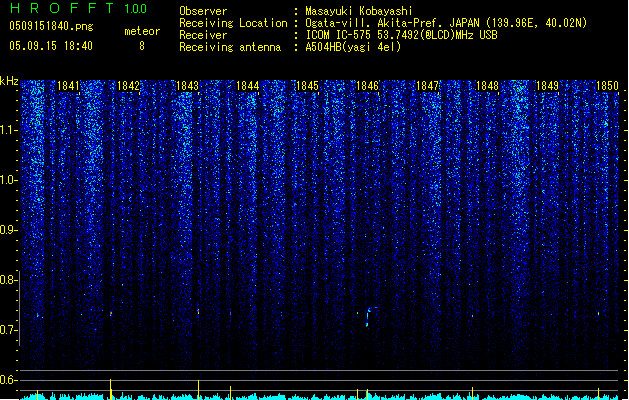Click the 1850 time marker
629x400 pixels.
pyautogui.click(x=607, y=86)
